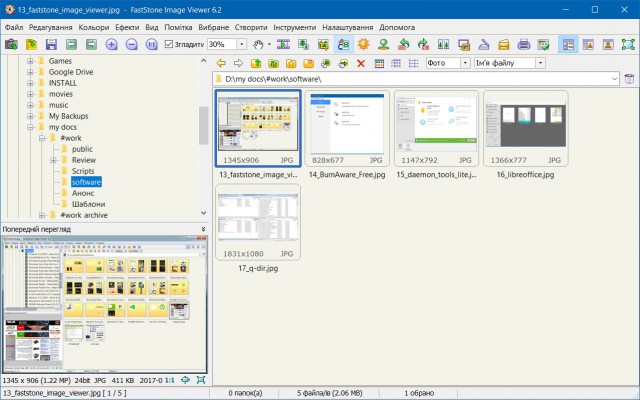This screenshot has width=640, height=400.
Task: Click the resize/resample image icon
Action: tap(303, 44)
